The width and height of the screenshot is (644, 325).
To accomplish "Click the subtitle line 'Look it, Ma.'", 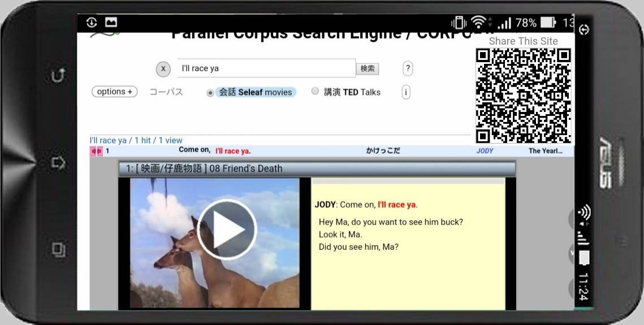I will (x=340, y=235).
